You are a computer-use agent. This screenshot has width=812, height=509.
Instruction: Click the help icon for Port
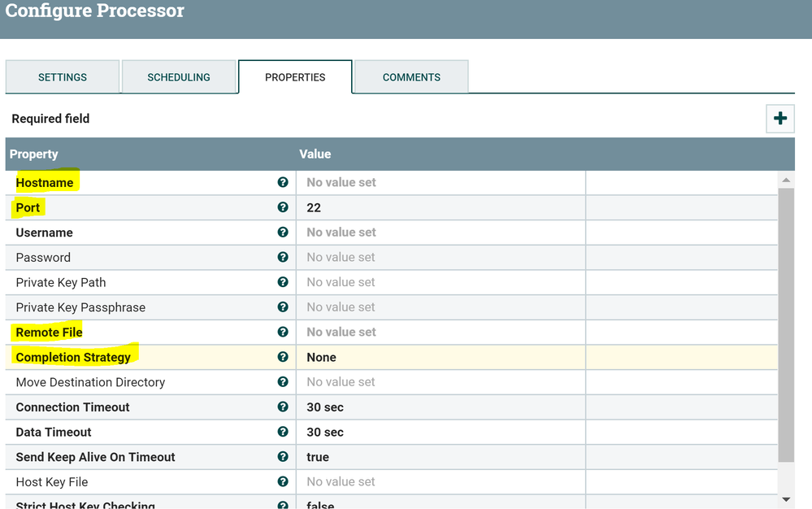point(283,207)
